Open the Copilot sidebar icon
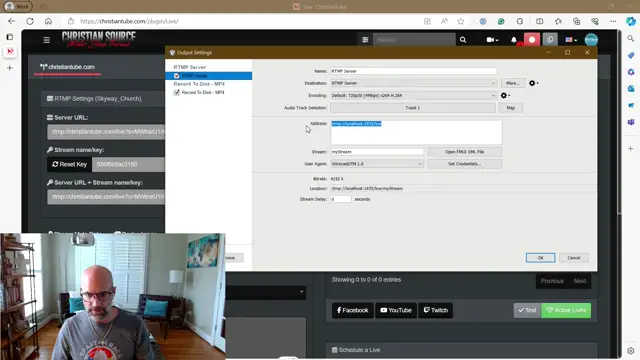Image resolution: width=640 pixels, height=360 pixels. click(631, 21)
